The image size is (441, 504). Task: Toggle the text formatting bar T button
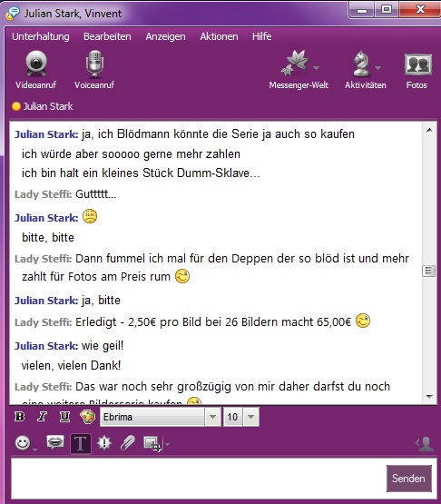(x=80, y=443)
